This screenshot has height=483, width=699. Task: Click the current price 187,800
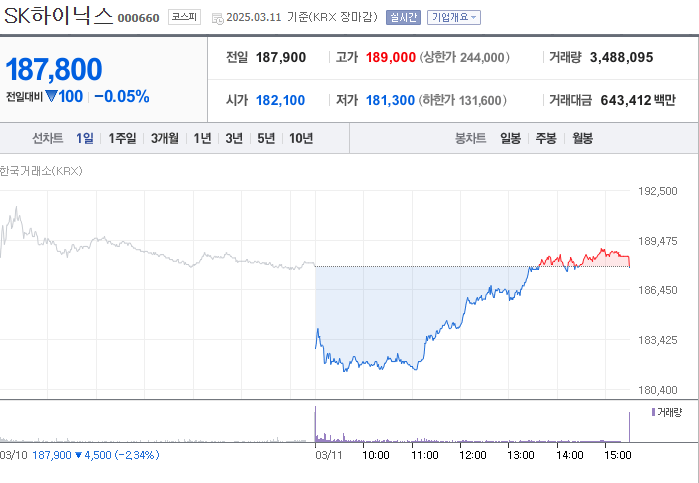coord(53,69)
